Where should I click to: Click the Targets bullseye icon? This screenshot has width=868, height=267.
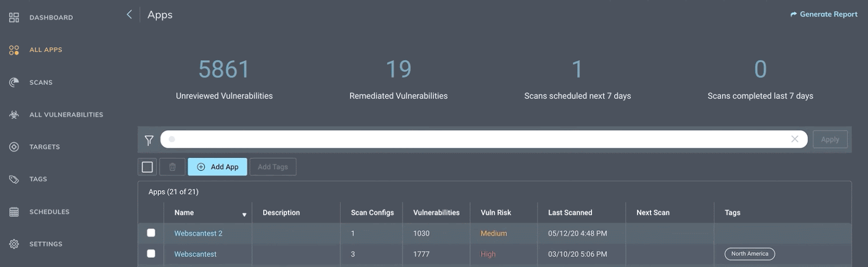click(14, 147)
